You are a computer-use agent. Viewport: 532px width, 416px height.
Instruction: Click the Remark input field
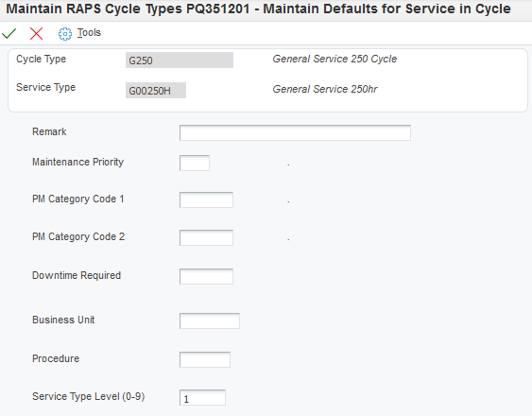295,132
